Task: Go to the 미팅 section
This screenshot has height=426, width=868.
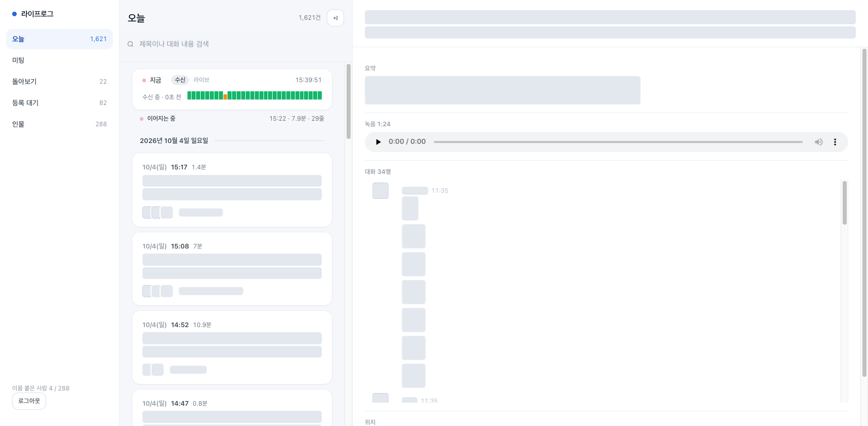Action: [59, 60]
